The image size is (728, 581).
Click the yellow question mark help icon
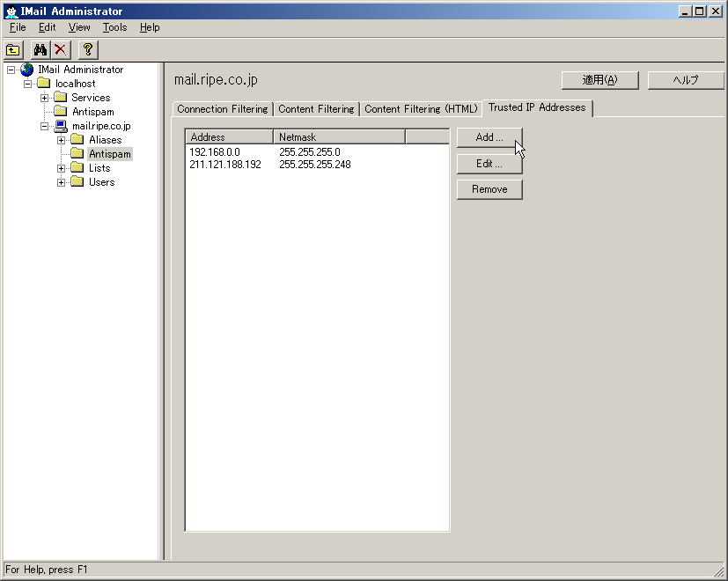[x=88, y=49]
